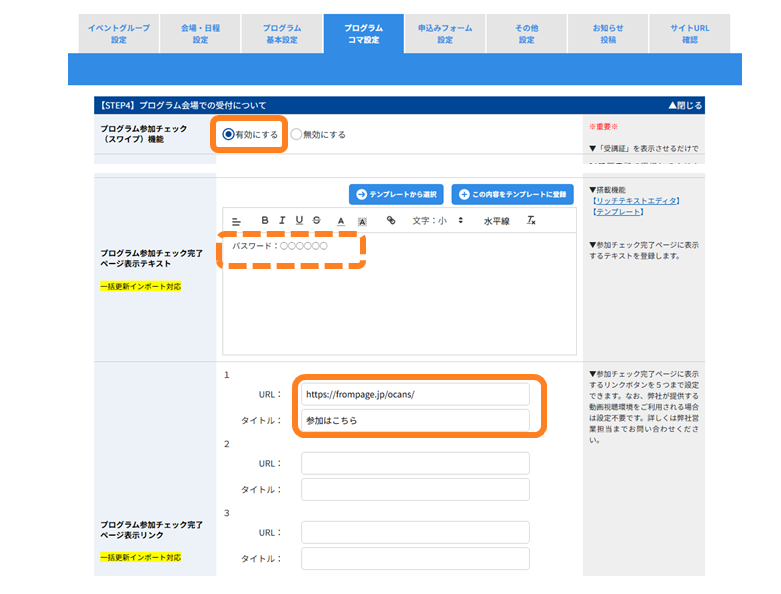Viewport: 781px width, 594px height.
Task: Focus the タイトル field for link 2
Action: (x=415, y=489)
